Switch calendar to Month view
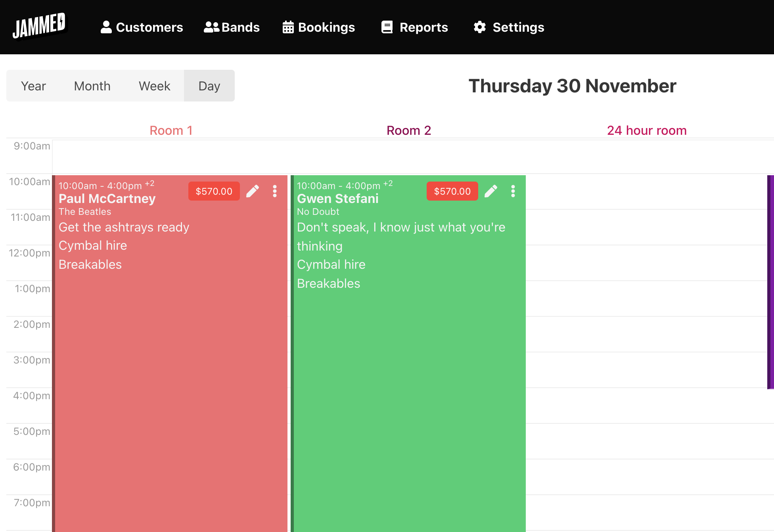 (x=92, y=86)
